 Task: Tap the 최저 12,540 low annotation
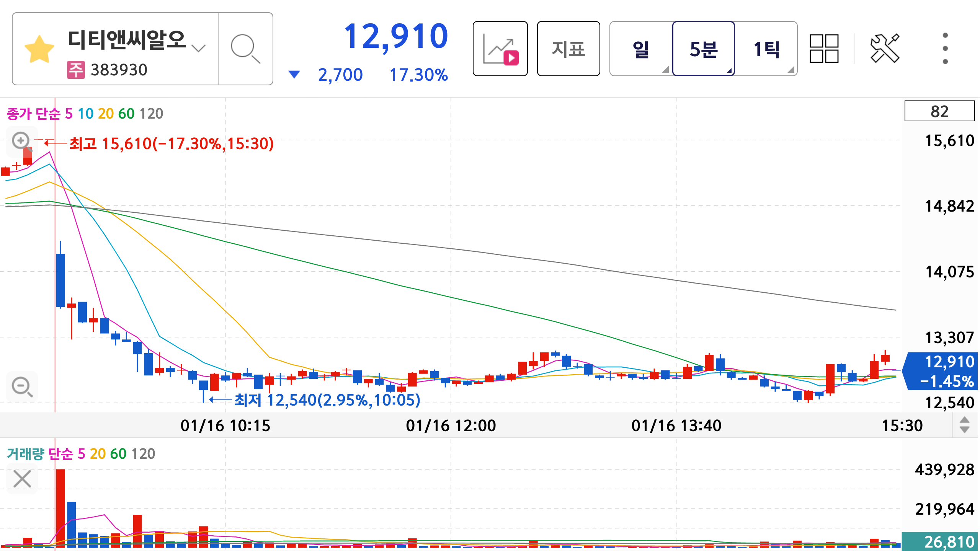pyautogui.click(x=327, y=400)
